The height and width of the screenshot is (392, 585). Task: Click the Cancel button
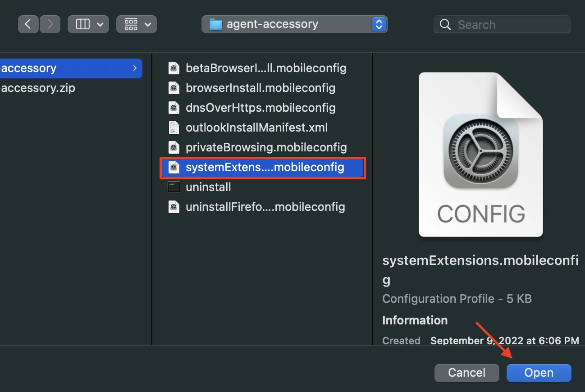pos(467,373)
